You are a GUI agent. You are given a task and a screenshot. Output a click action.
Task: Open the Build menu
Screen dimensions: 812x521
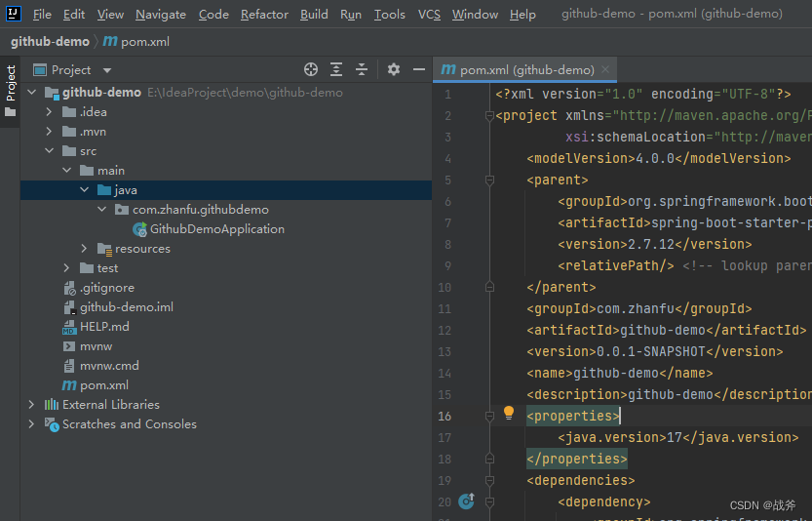(x=314, y=15)
